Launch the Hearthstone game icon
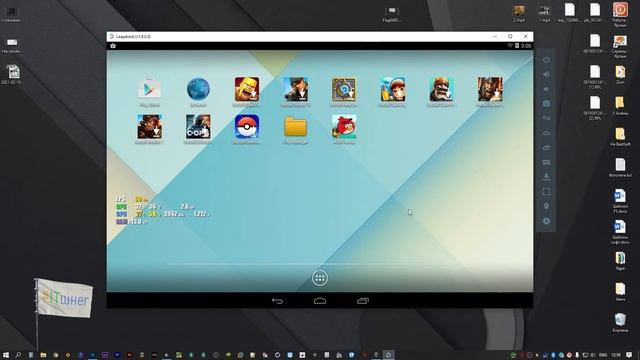640x360 pixels. tap(344, 89)
